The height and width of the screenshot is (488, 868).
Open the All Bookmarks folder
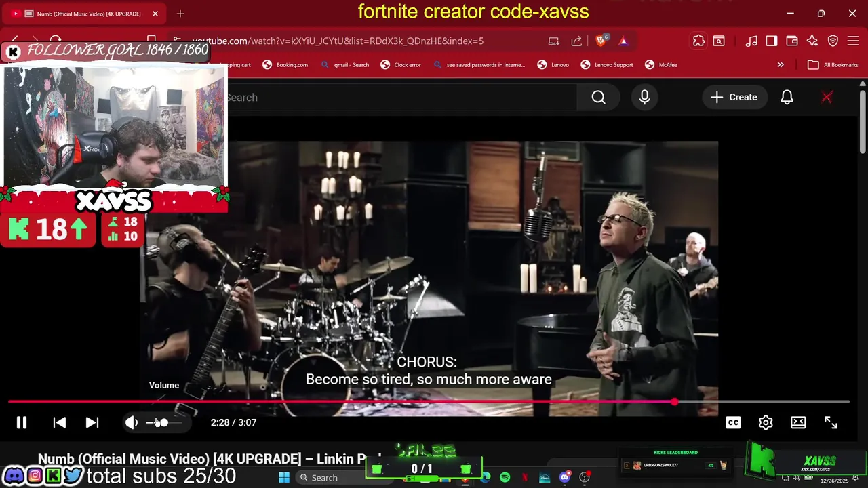pyautogui.click(x=833, y=65)
